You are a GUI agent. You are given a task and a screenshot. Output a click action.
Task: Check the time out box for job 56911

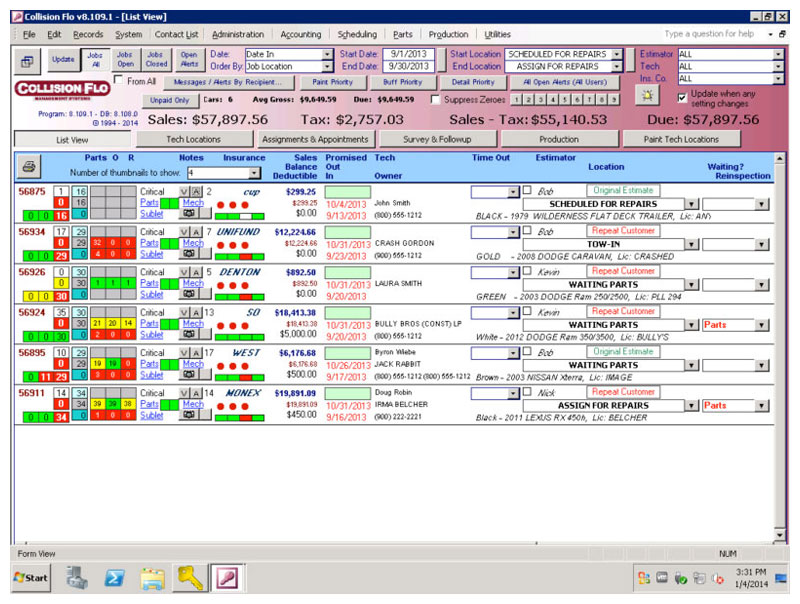pyautogui.click(x=528, y=392)
